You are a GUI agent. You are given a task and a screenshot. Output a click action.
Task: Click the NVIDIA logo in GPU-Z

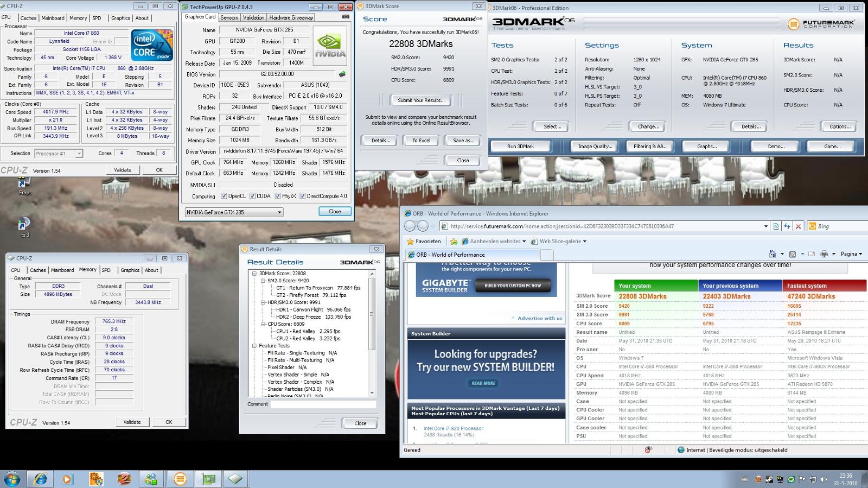pyautogui.click(x=330, y=46)
